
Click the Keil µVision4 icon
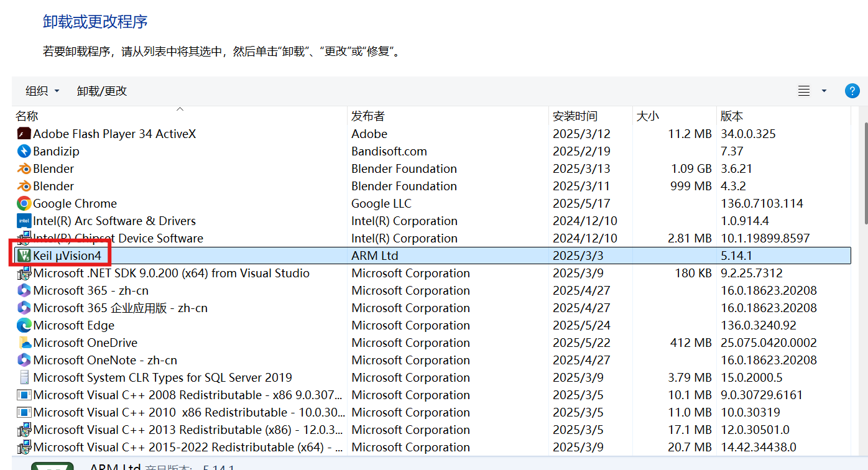click(x=24, y=256)
